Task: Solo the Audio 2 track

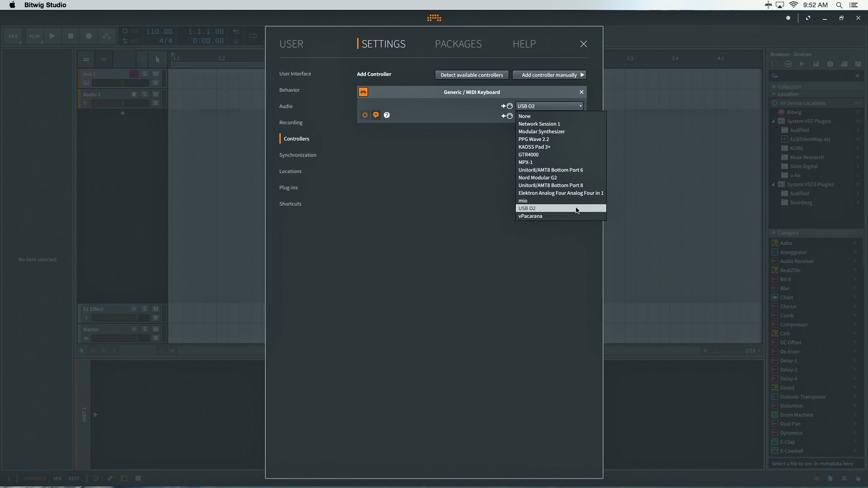Action: (145, 94)
